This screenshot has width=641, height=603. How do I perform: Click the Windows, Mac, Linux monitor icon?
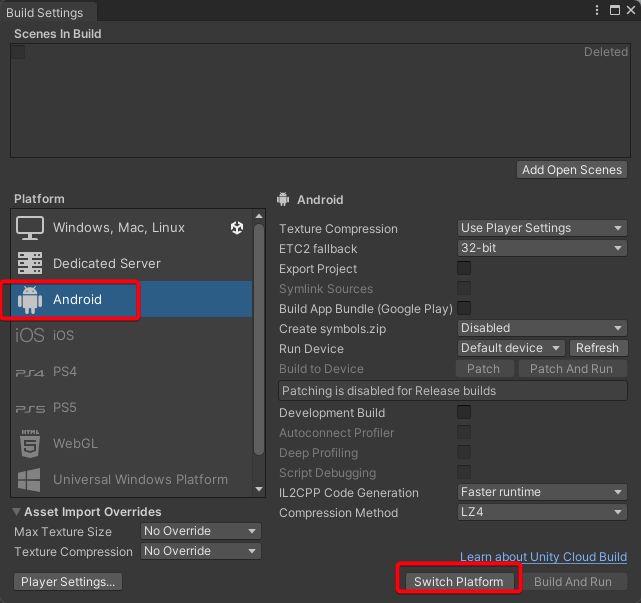click(x=30, y=228)
